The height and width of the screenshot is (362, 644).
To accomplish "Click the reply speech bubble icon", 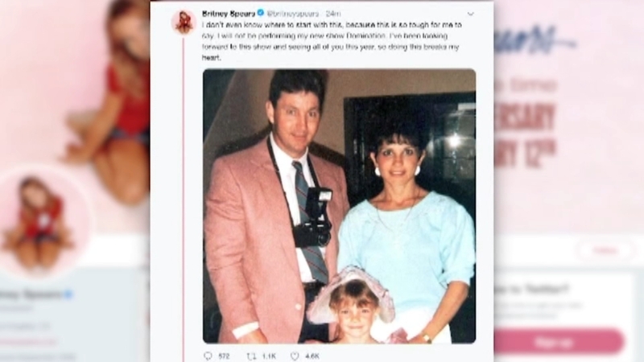I will click(208, 356).
